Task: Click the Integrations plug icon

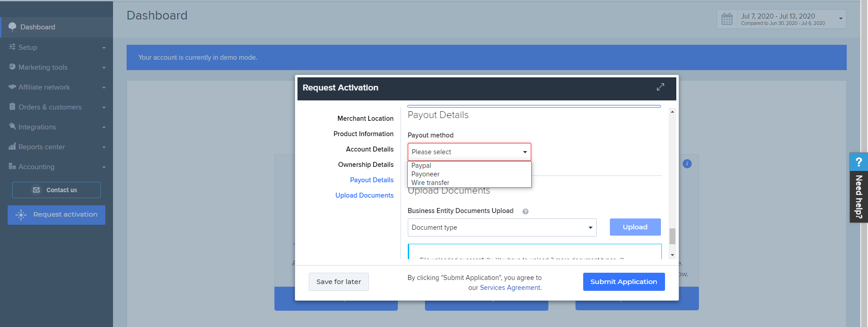Action: point(12,127)
